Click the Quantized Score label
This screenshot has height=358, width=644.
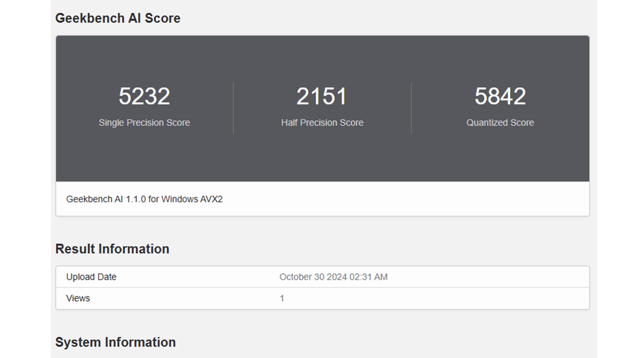pyautogui.click(x=500, y=123)
